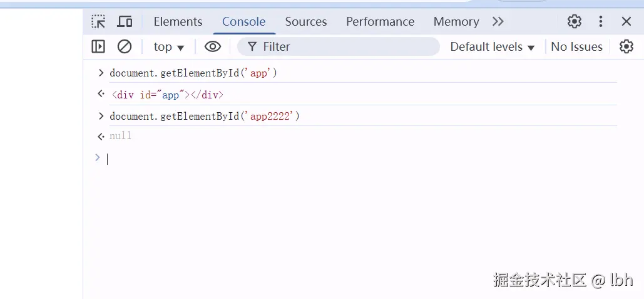Switch to the Sources tab

coord(305,21)
